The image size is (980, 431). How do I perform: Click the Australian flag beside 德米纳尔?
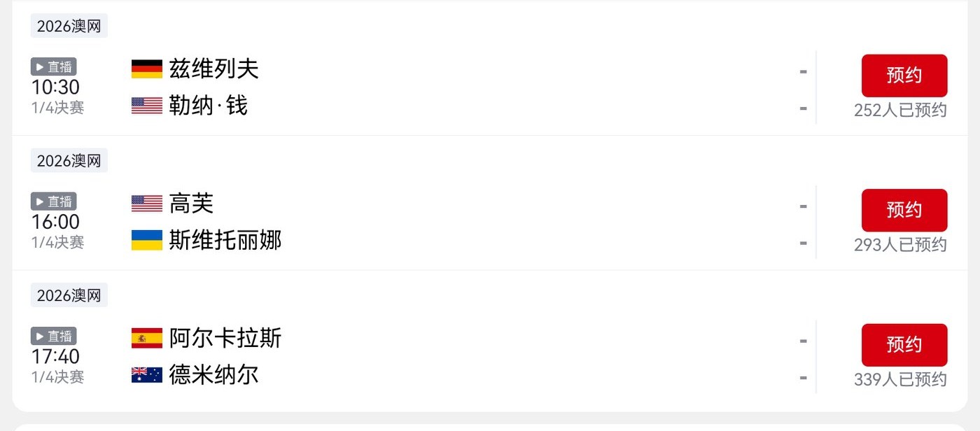[147, 375]
